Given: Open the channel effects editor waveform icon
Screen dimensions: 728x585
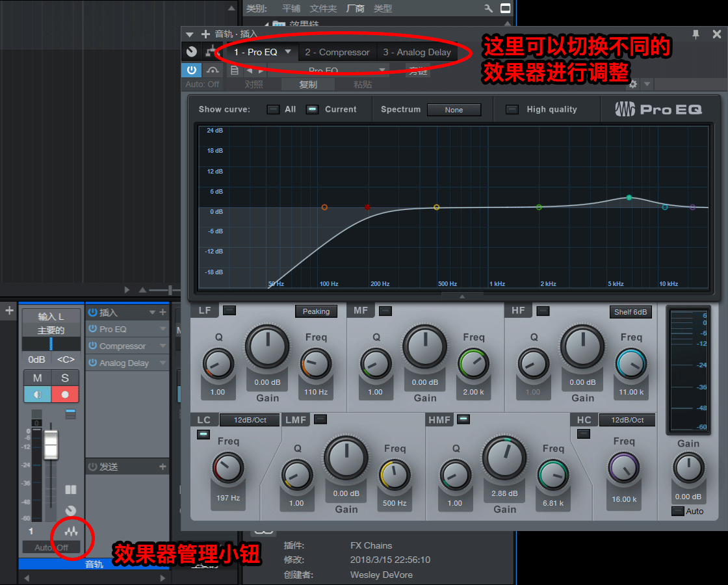Looking at the screenshot, I should [x=71, y=531].
